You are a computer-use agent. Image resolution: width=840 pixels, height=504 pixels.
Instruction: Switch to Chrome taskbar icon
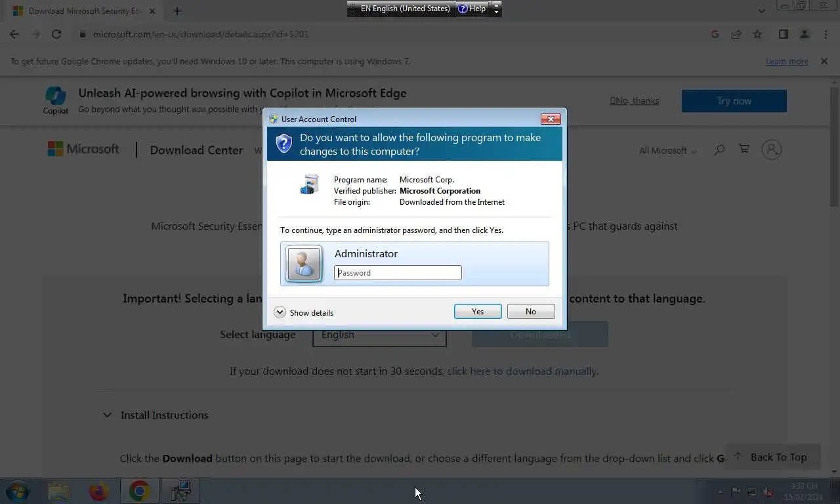(139, 491)
